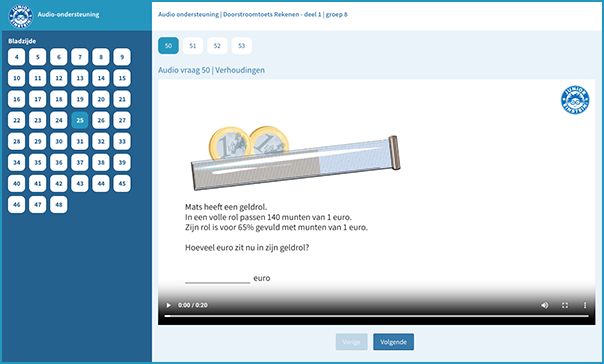The width and height of the screenshot is (604, 364).
Task: Enter fullscreen mode for the video
Action: [x=565, y=305]
